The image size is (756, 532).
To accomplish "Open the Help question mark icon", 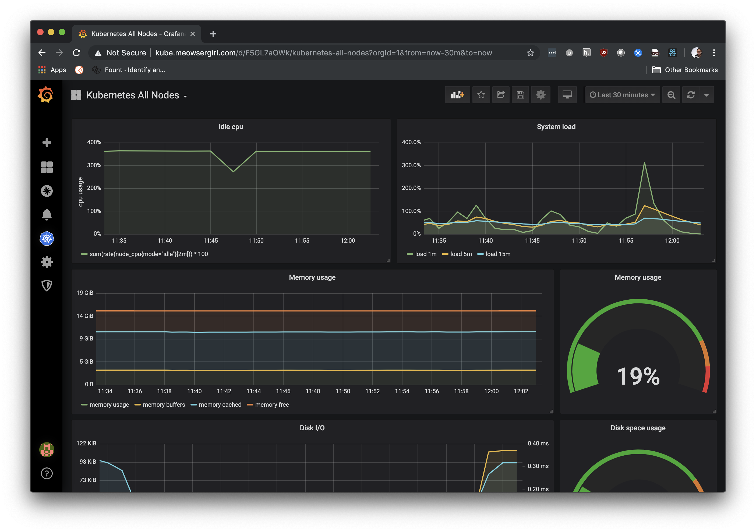I will pos(47,473).
